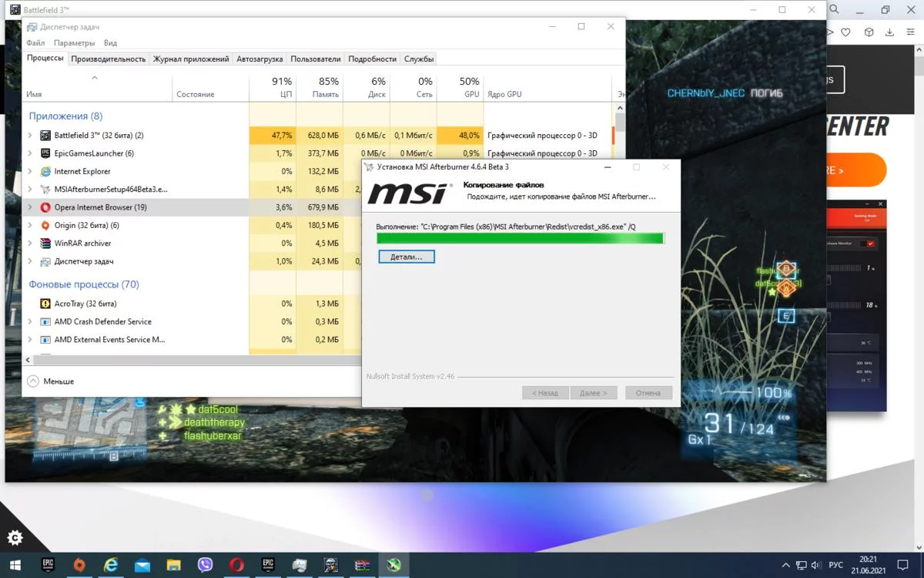Expand the Battlefield 3 process group

coord(30,136)
